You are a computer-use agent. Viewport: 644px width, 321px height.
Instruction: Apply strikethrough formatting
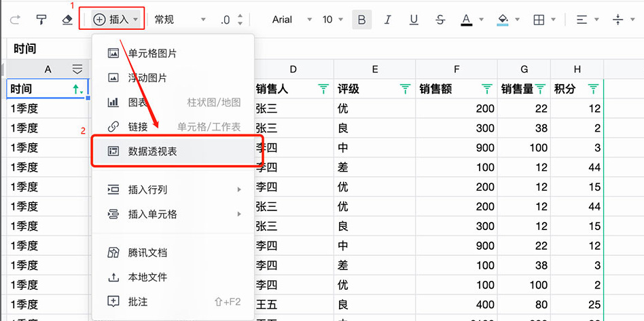tap(440, 20)
